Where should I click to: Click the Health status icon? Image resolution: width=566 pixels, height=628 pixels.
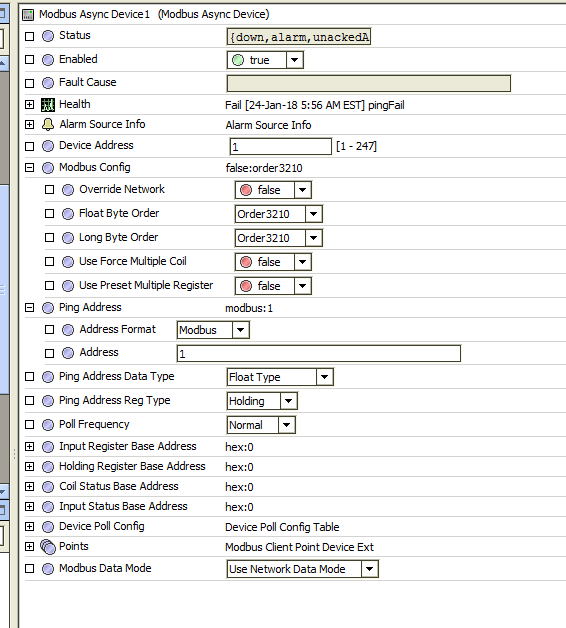click(48, 105)
